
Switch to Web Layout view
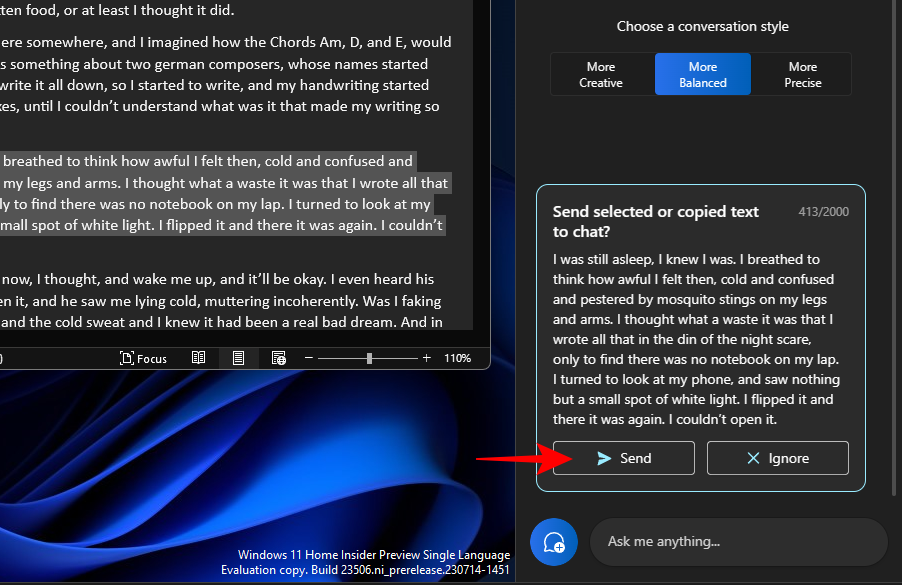pos(279,358)
